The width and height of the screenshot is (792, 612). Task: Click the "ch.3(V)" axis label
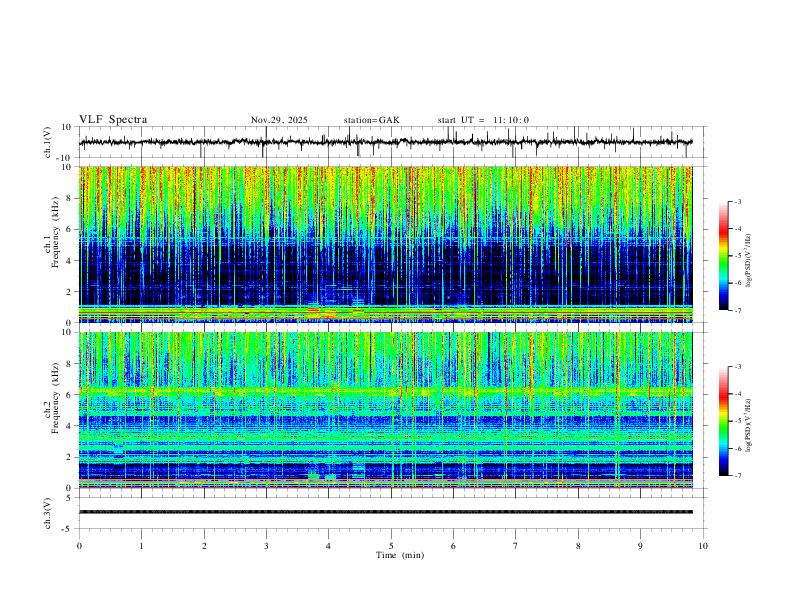pyautogui.click(x=48, y=513)
